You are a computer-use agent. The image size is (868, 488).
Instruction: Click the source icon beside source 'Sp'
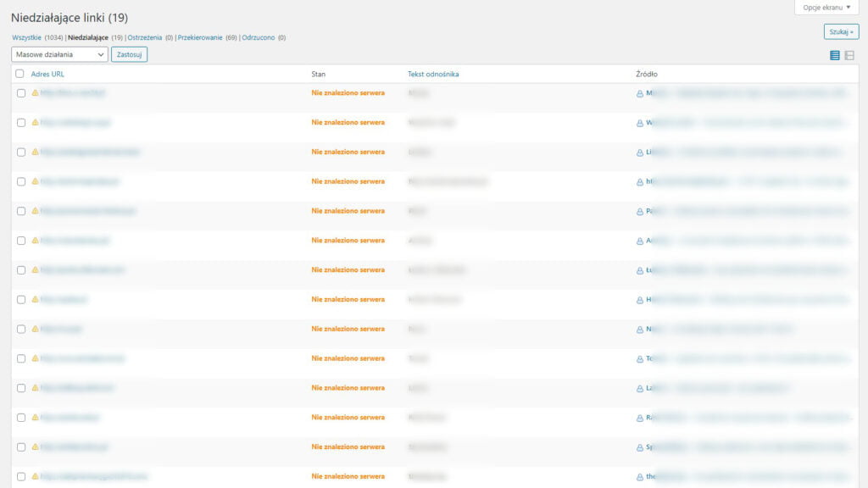click(x=639, y=447)
